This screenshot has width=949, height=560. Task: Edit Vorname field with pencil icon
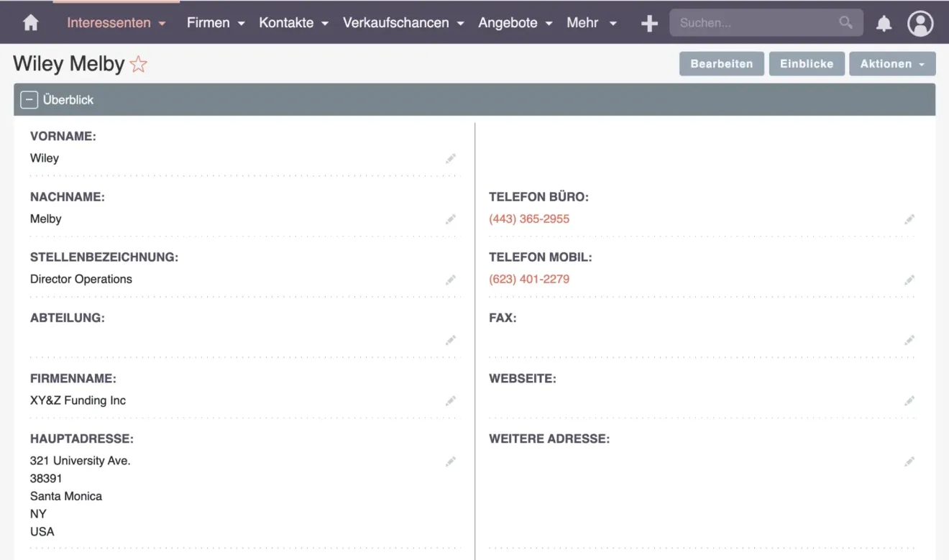451,158
